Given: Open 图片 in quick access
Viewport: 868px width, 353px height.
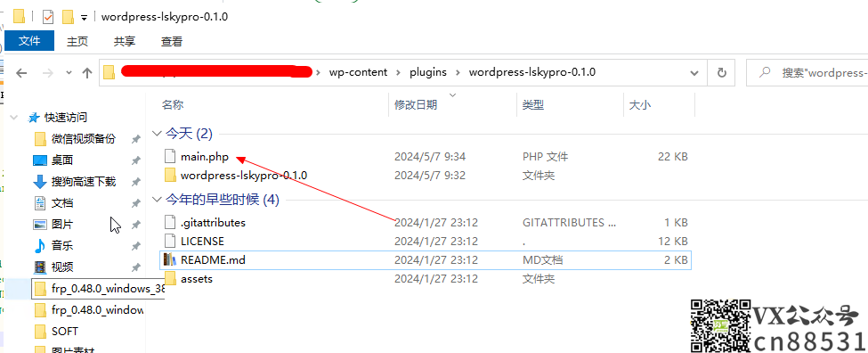Looking at the screenshot, I should coord(62,224).
